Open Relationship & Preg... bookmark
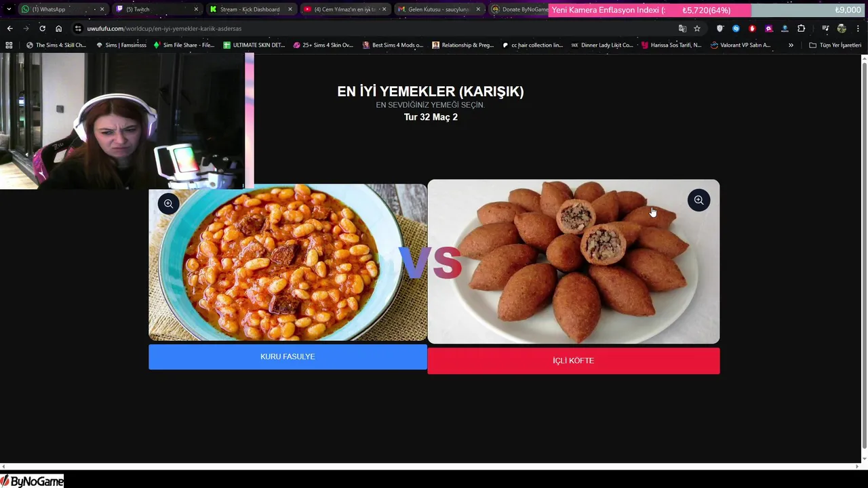This screenshot has height=488, width=868. point(462,45)
